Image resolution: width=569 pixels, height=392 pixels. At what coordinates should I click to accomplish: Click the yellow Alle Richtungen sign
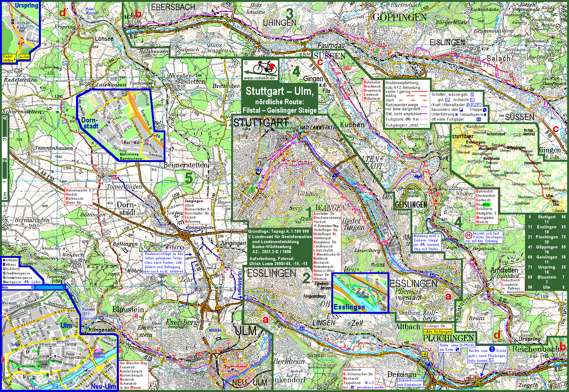click(x=438, y=332)
